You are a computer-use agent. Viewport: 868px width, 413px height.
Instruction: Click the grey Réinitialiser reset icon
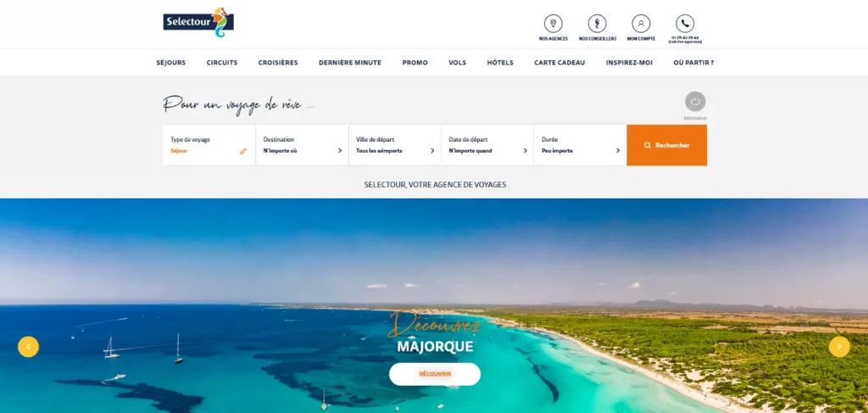[695, 102]
